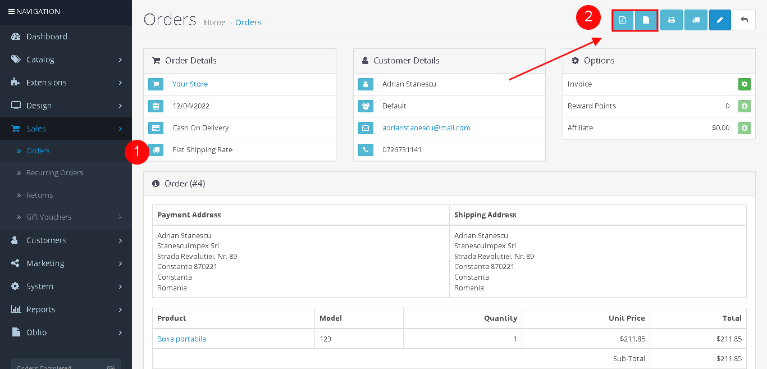
Task: Click the Order (#4) panel heading
Action: [x=185, y=184]
